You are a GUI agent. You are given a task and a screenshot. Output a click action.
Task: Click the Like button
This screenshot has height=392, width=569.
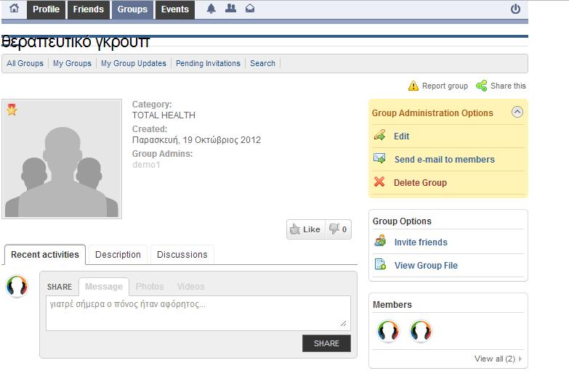(305, 229)
